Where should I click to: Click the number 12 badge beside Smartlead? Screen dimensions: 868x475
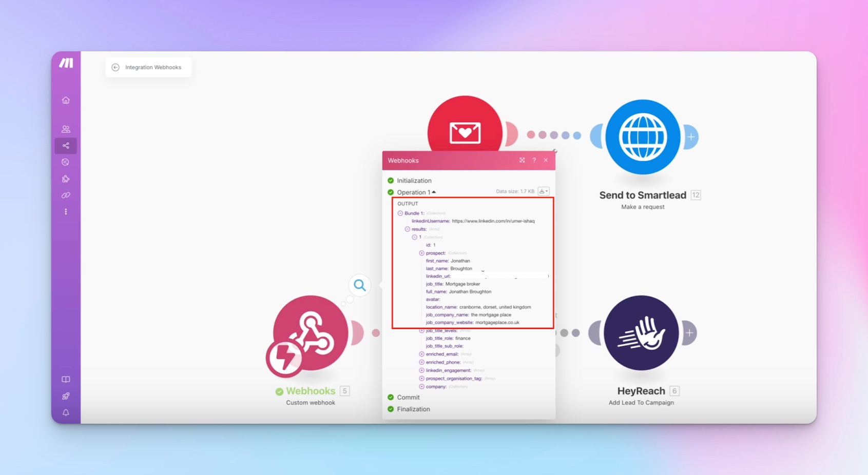(x=696, y=195)
